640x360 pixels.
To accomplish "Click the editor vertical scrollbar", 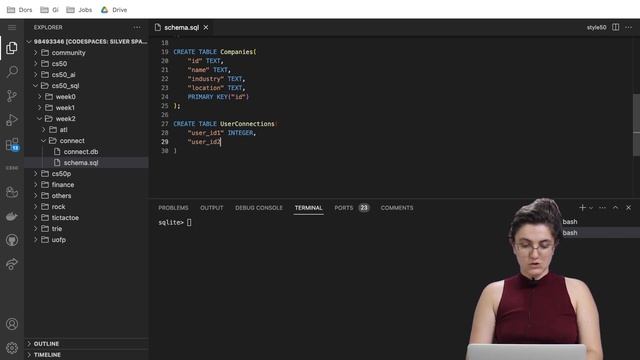I will pyautogui.click(x=636, y=125).
